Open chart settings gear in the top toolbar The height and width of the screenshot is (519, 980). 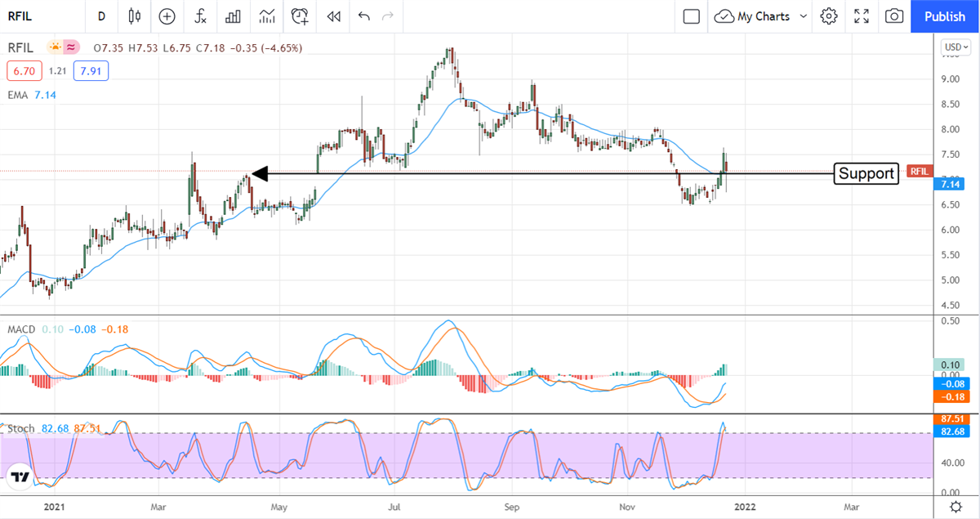pos(829,16)
